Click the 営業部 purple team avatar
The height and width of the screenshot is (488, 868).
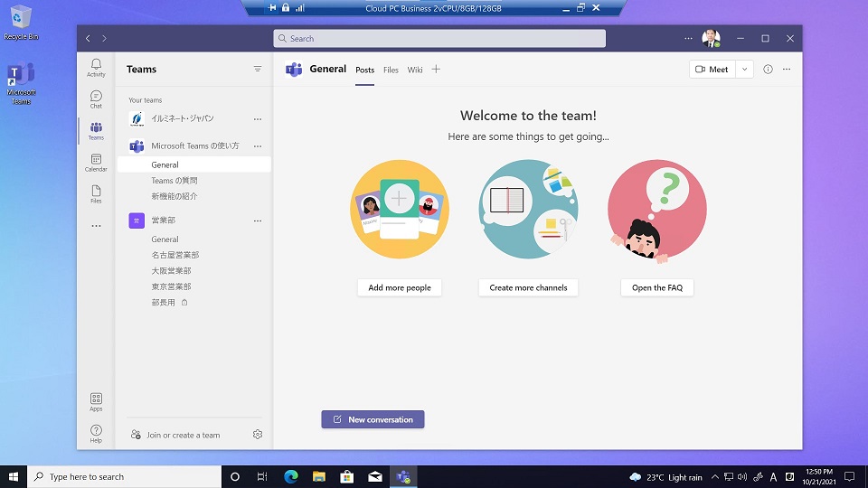pyautogui.click(x=137, y=221)
